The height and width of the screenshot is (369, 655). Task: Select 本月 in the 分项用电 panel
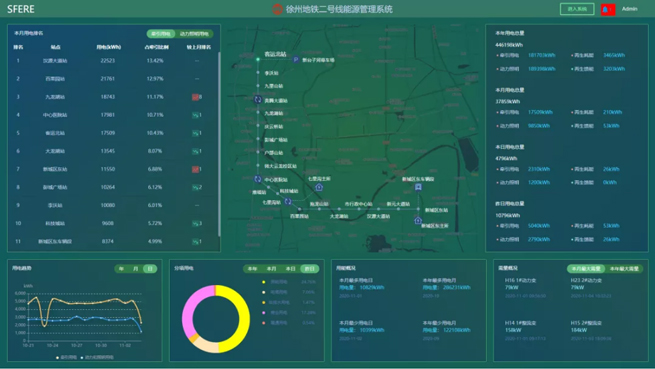272,269
